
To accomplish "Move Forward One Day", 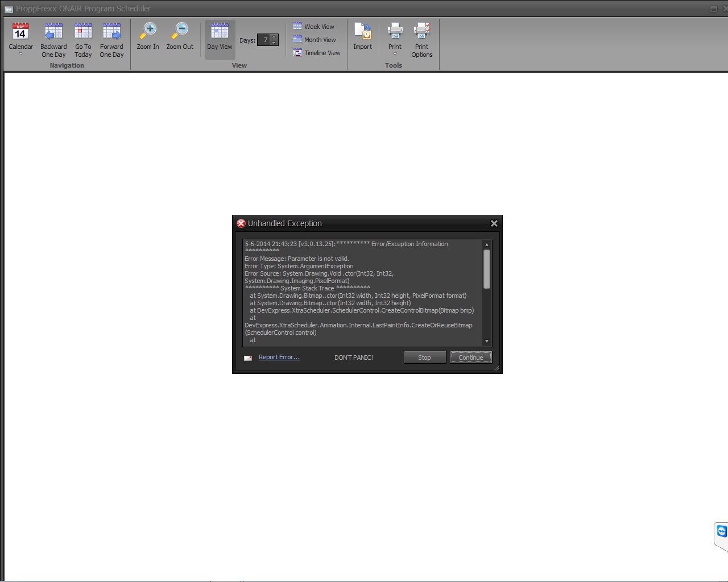I will coord(111,40).
